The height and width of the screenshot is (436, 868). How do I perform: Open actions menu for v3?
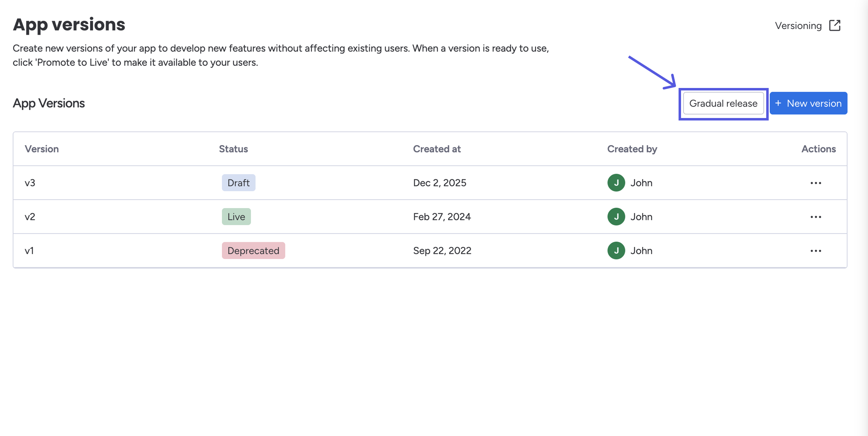816,183
